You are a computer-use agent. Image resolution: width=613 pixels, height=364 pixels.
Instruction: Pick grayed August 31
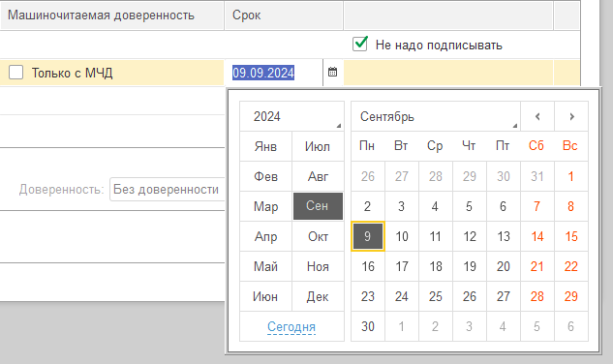537,176
